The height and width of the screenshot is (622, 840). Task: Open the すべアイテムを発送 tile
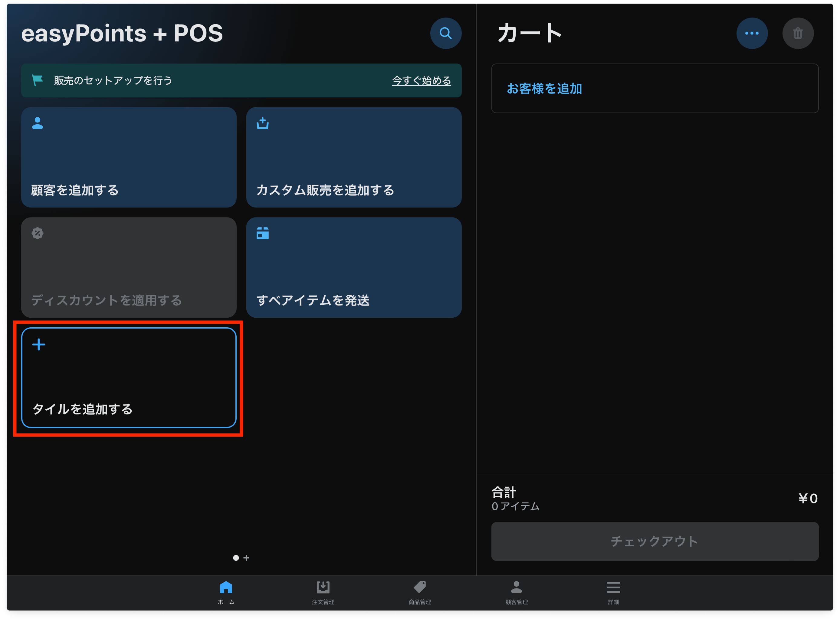tap(354, 267)
